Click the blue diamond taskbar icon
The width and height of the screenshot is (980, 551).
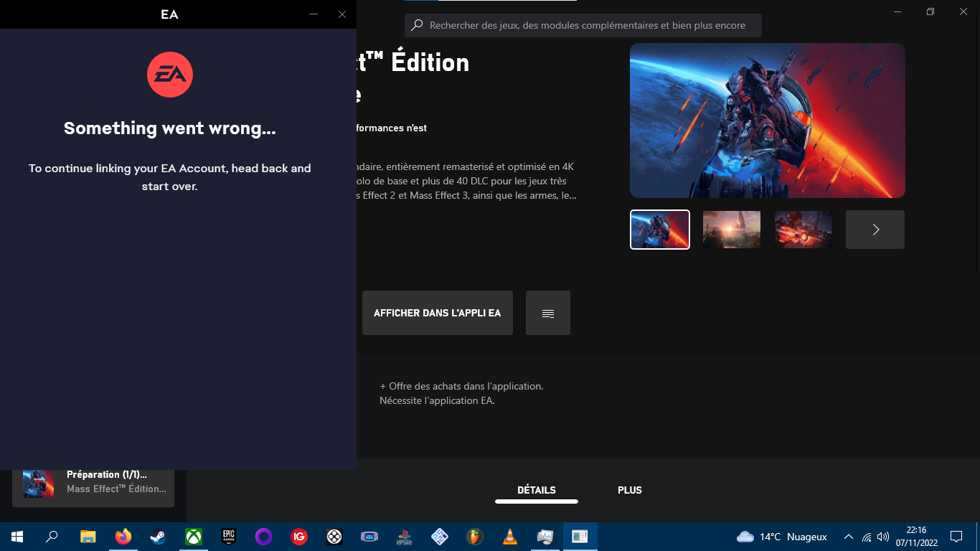click(x=440, y=537)
